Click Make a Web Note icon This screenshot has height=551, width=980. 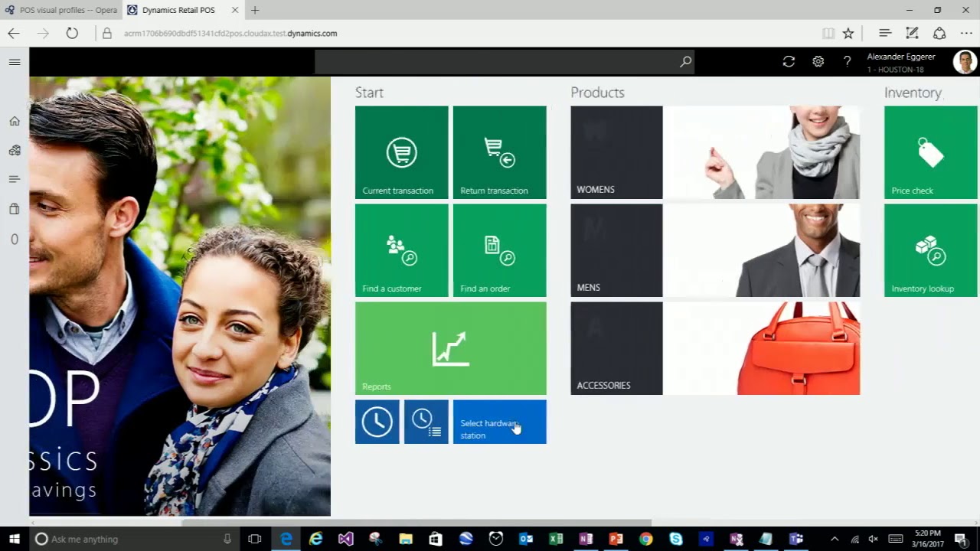[x=912, y=34]
